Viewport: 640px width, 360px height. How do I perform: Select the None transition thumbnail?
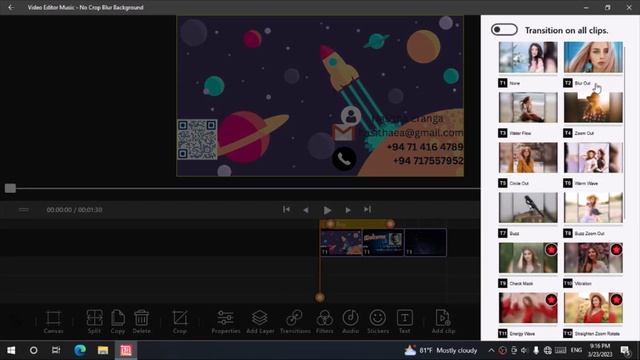[528, 58]
